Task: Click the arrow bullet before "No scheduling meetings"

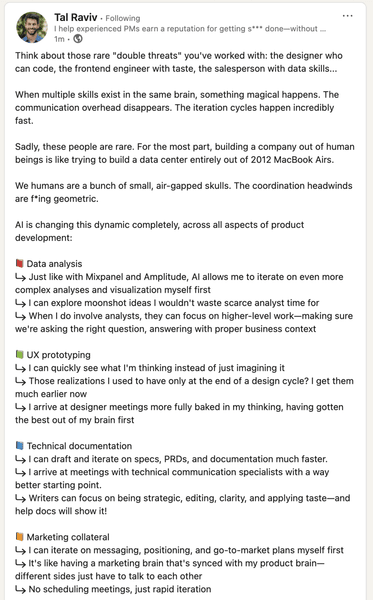Action: [x=20, y=589]
